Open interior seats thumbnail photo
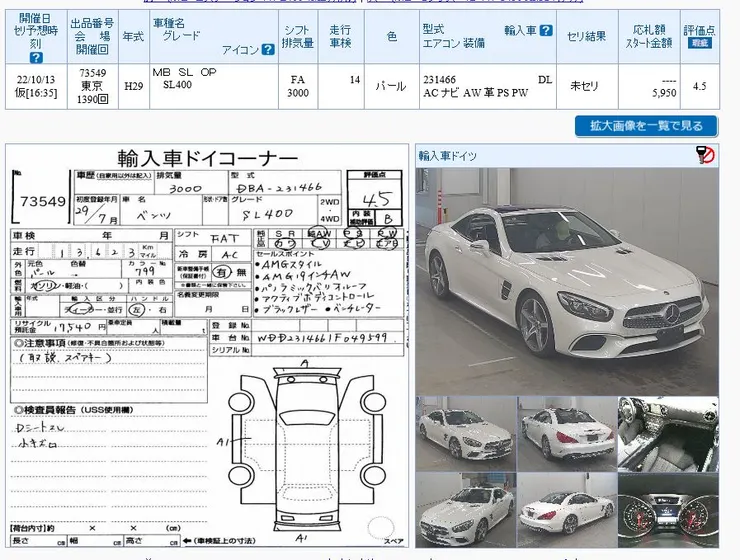This screenshot has height=560, width=740. coord(668,434)
